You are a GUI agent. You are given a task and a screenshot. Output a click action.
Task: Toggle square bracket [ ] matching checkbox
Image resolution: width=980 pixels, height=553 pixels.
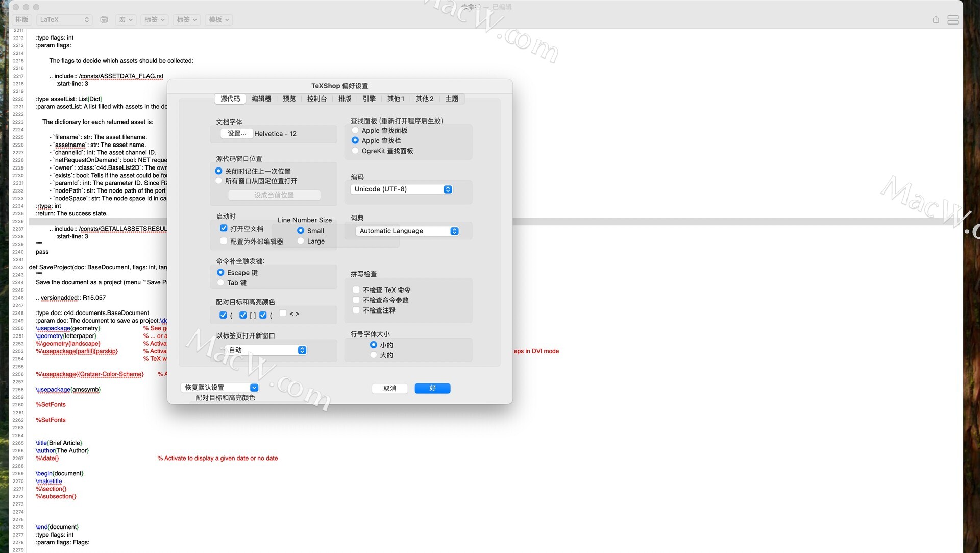[243, 315]
